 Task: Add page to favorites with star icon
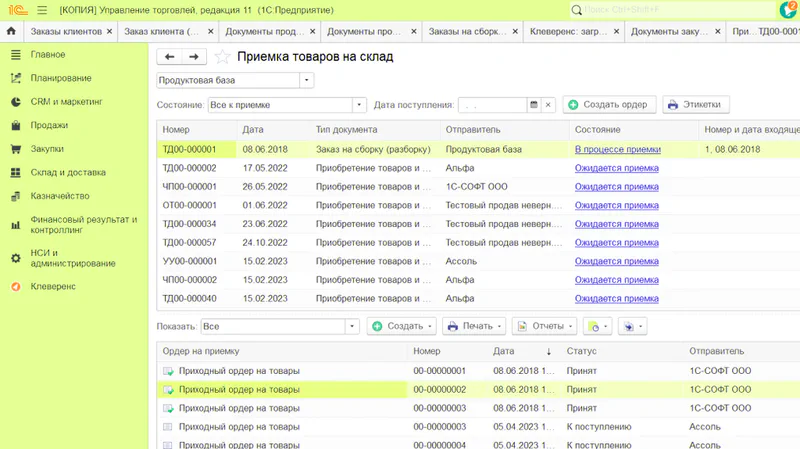point(222,57)
